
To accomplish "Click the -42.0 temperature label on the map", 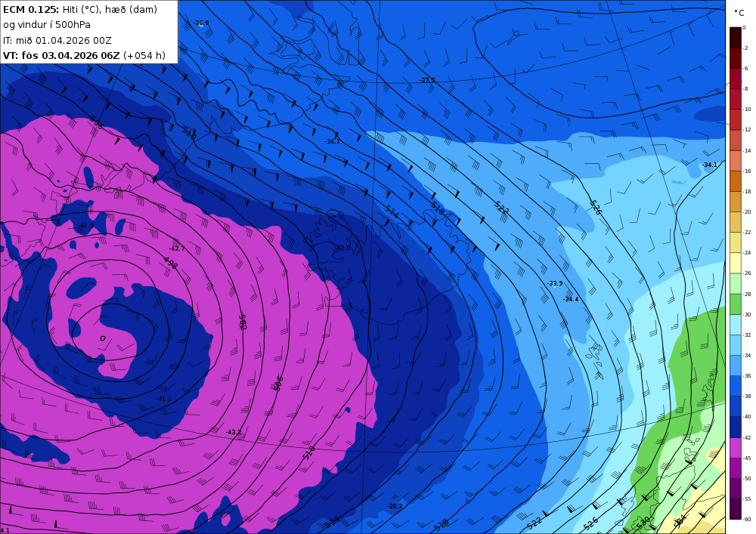I will [x=342, y=248].
